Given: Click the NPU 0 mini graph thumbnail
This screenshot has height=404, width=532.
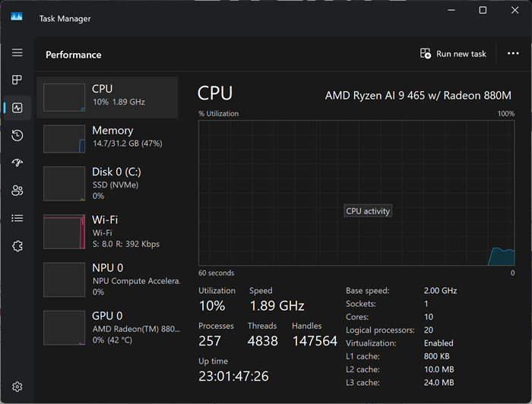Looking at the screenshot, I should [64, 279].
